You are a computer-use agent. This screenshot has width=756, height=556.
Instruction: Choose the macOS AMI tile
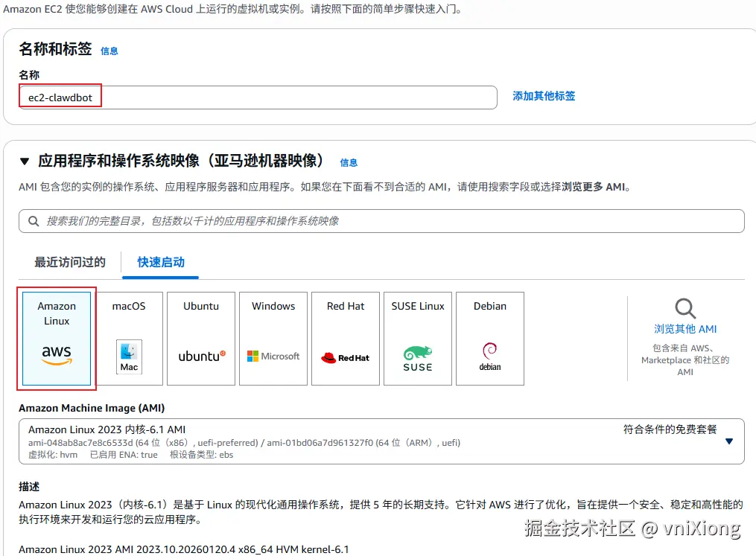(129, 338)
